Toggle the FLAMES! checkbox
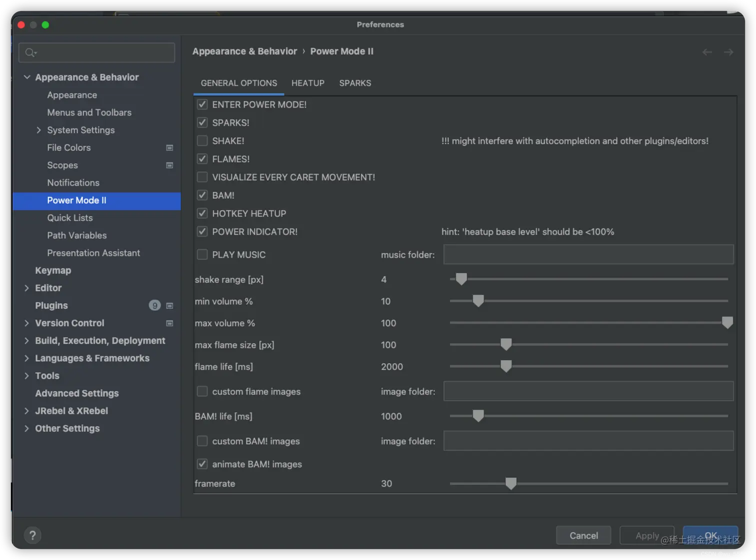The image size is (756, 560). coord(202,159)
